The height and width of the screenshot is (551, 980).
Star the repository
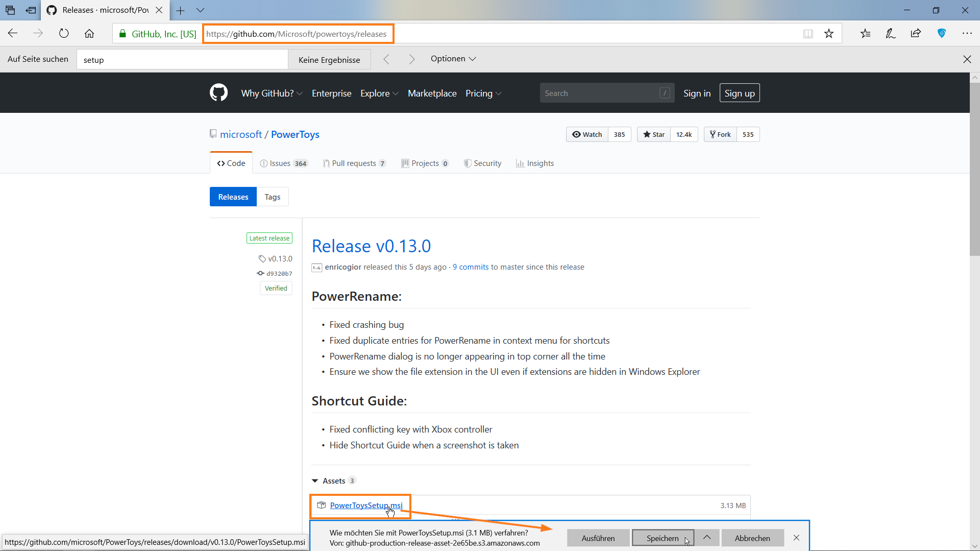(654, 134)
